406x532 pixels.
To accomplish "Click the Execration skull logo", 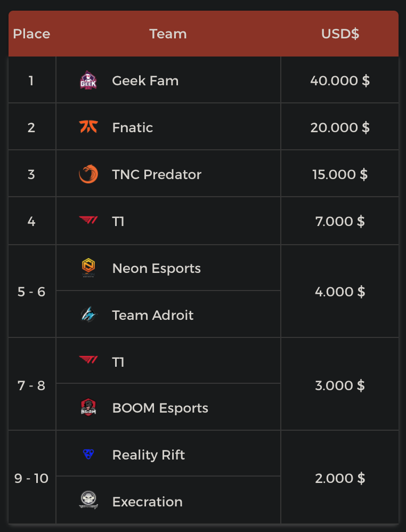I will [x=88, y=501].
